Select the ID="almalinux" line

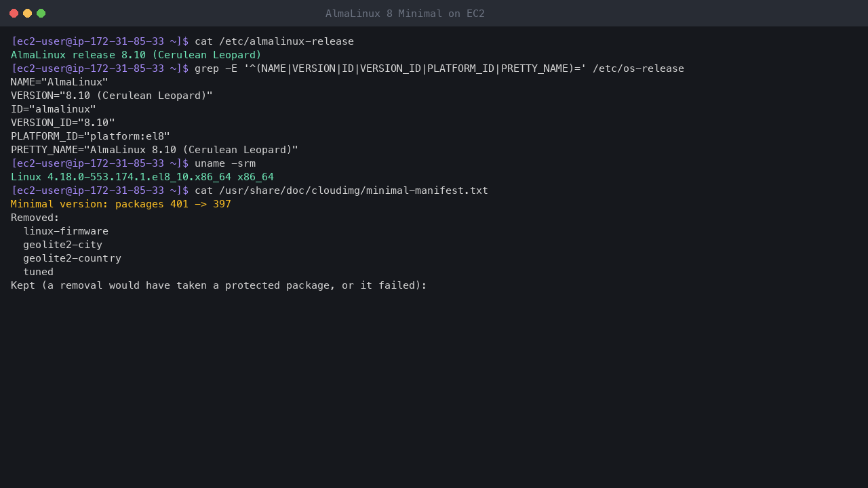54,109
